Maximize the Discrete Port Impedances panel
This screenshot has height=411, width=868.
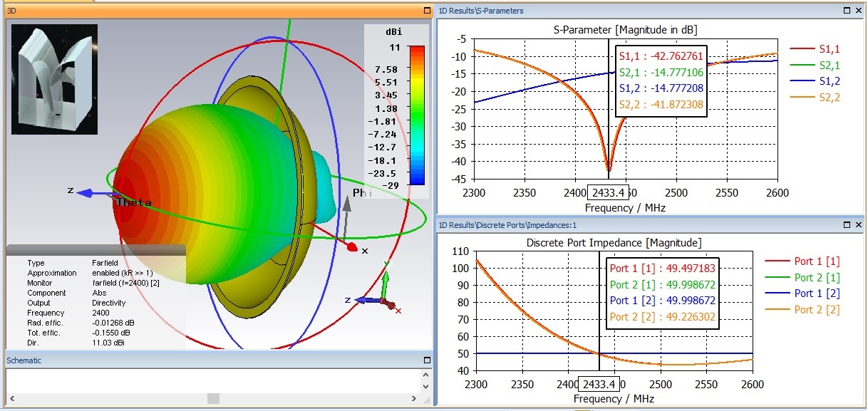[x=847, y=225]
